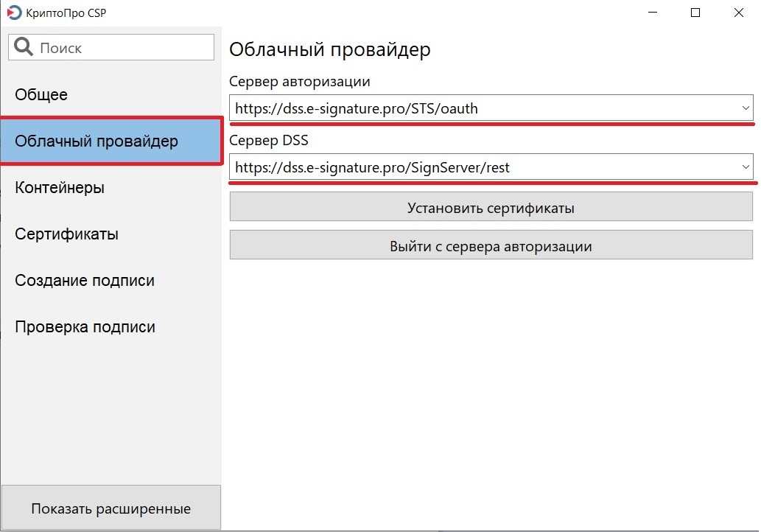The height and width of the screenshot is (532, 761).
Task: Click the SignServer/rest URL field
Action: click(491, 167)
